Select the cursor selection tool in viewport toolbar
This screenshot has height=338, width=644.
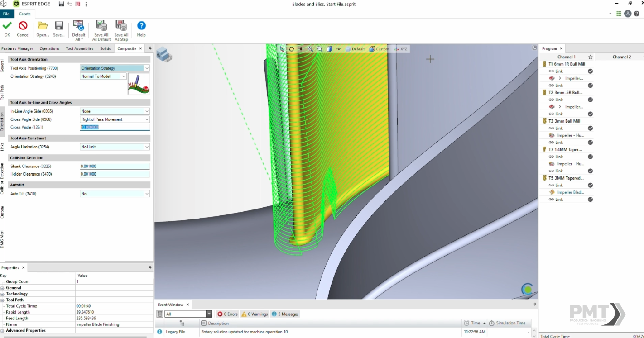point(282,49)
